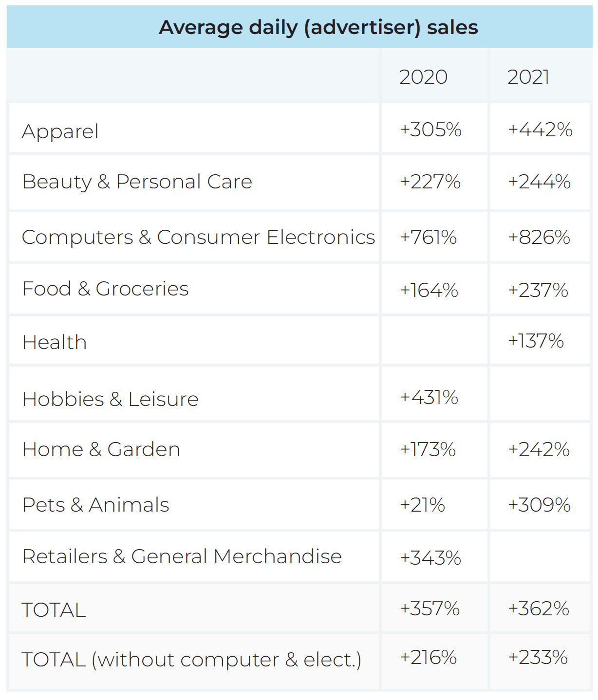Viewport: 598px width, 700px height.
Task: Click the Home & Garden 2021 value +242%
Action: point(539,449)
